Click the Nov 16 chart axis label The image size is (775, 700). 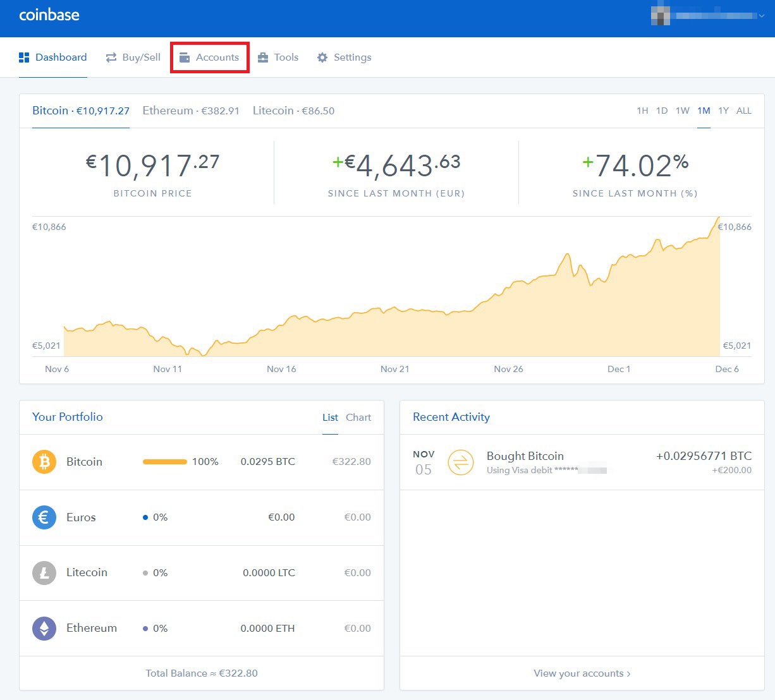[281, 369]
